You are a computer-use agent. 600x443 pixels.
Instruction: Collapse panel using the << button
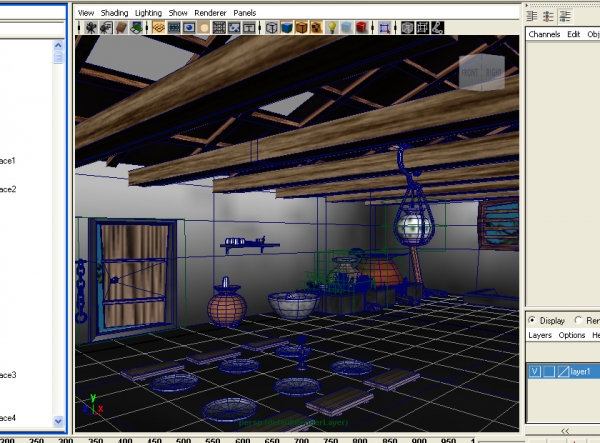(565, 431)
